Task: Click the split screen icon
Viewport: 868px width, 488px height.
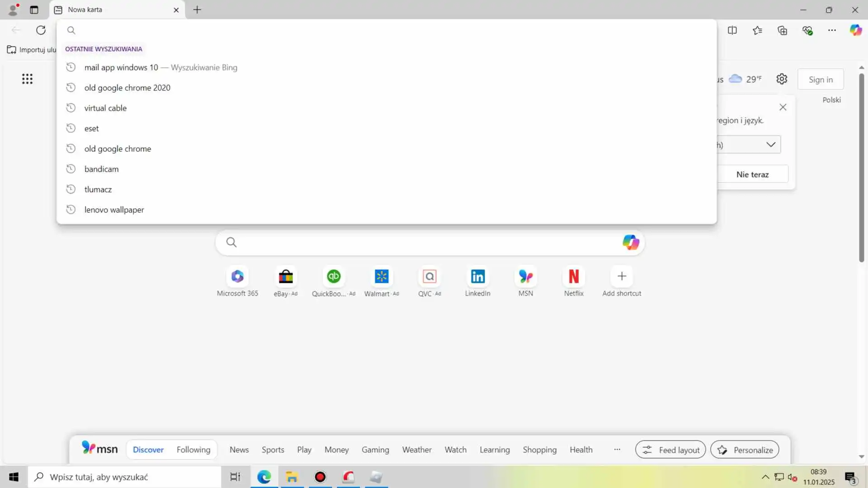Action: point(732,30)
